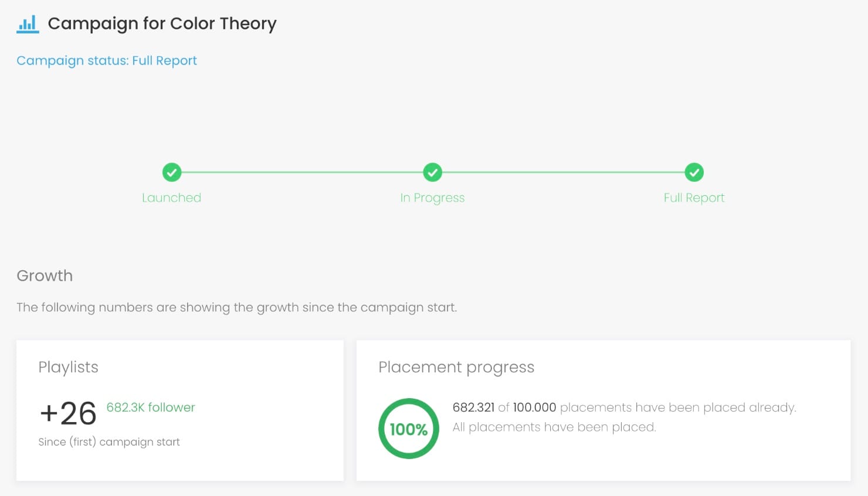Select the Full Report stage label
Viewport: 868px width, 496px height.
pos(694,198)
